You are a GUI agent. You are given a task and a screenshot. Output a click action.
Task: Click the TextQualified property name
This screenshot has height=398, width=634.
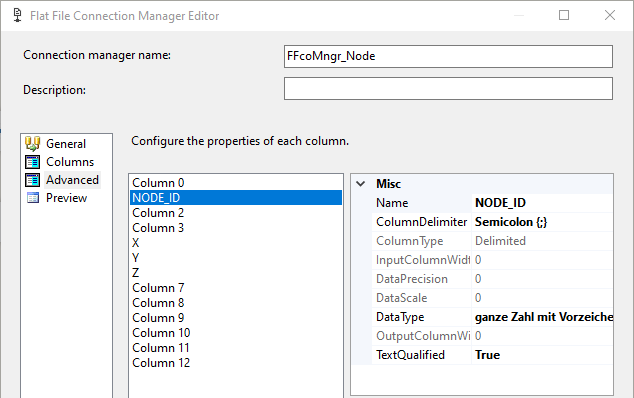click(x=410, y=355)
